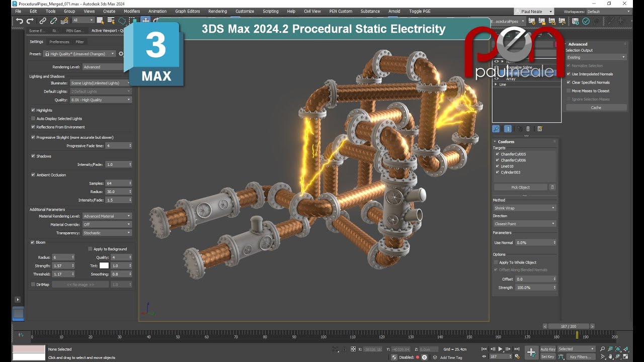This screenshot has height=362, width=644.
Task: Open the Scripting menu
Action: 271,11
